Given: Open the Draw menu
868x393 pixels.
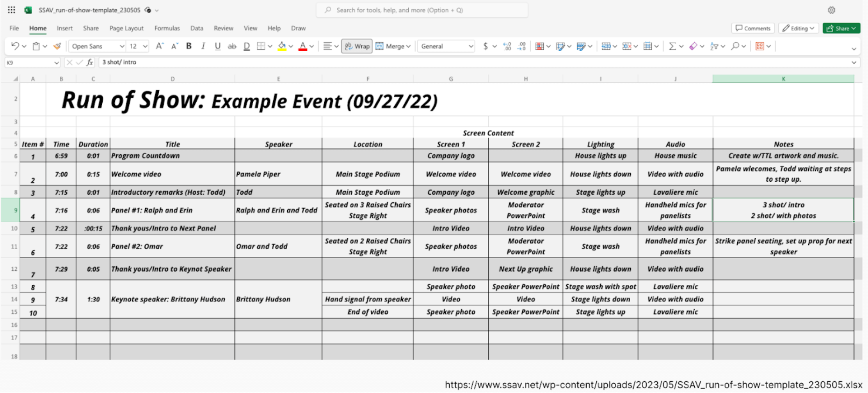Looking at the screenshot, I should 298,28.
